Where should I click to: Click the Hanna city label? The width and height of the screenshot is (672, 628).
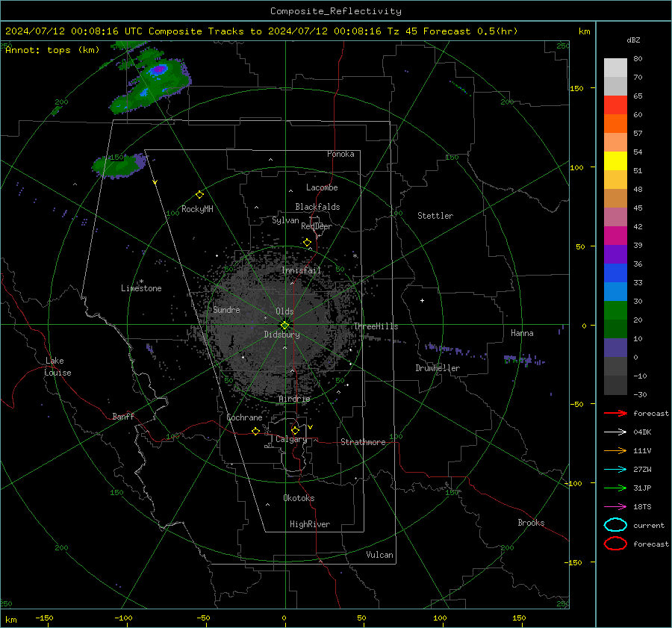coord(522,333)
